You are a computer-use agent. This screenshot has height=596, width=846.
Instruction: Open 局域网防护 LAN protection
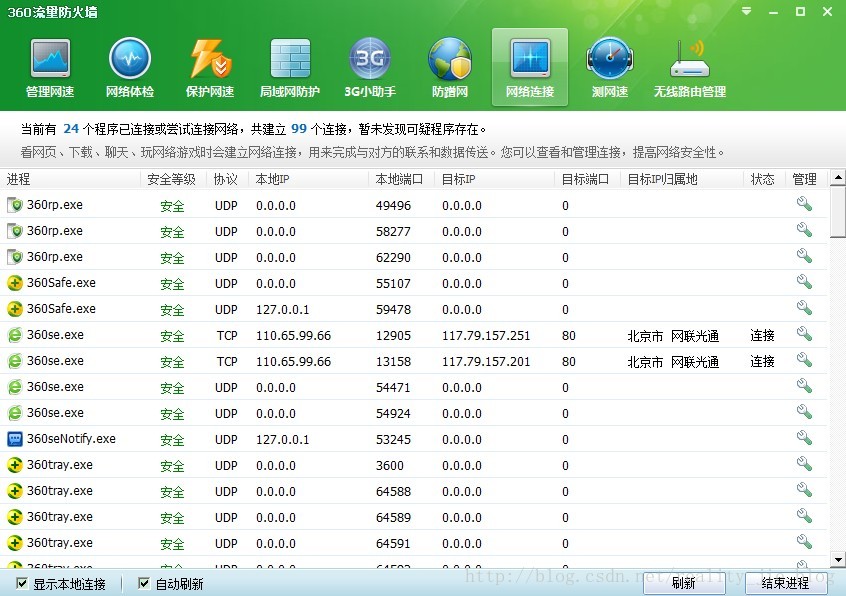290,68
